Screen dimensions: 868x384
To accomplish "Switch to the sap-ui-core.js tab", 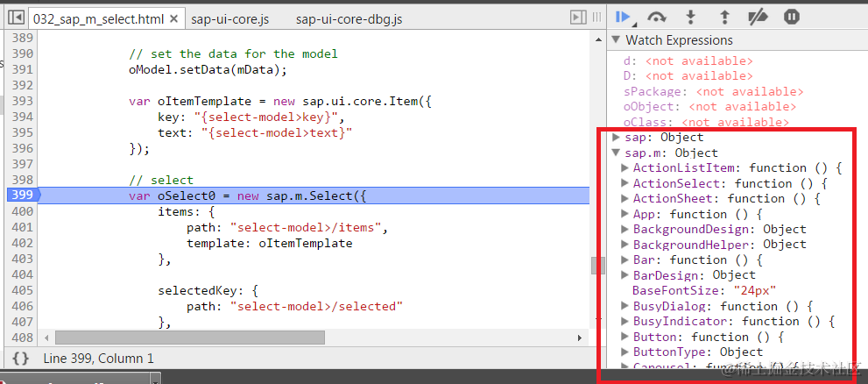I will (x=229, y=19).
